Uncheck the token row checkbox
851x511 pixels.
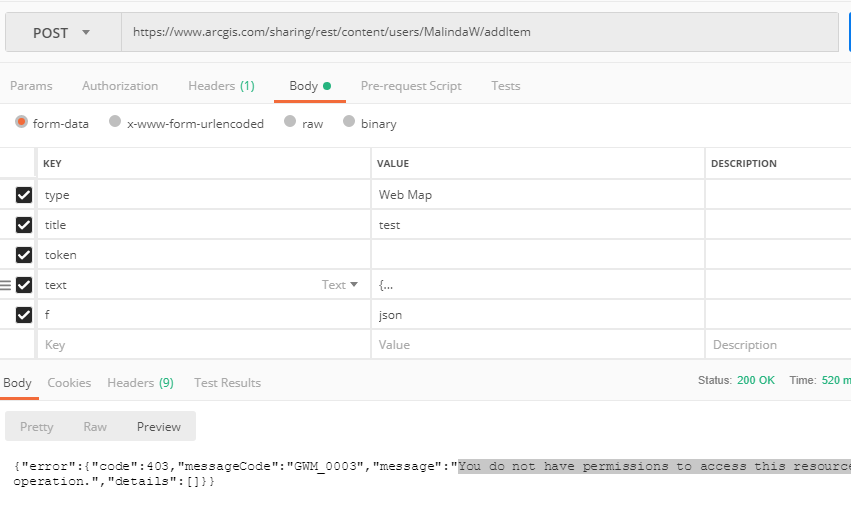(24, 254)
